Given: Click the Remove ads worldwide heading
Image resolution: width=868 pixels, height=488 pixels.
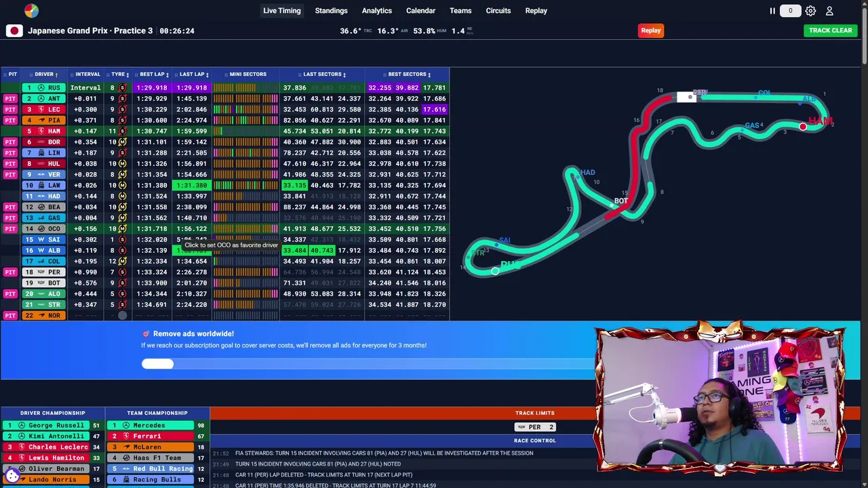Looking at the screenshot, I should (x=193, y=333).
